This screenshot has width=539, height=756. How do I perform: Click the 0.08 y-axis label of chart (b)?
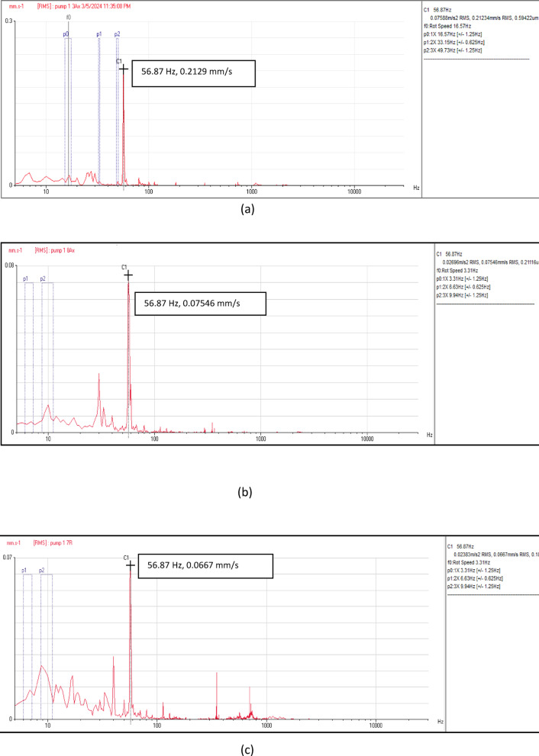tap(9, 265)
